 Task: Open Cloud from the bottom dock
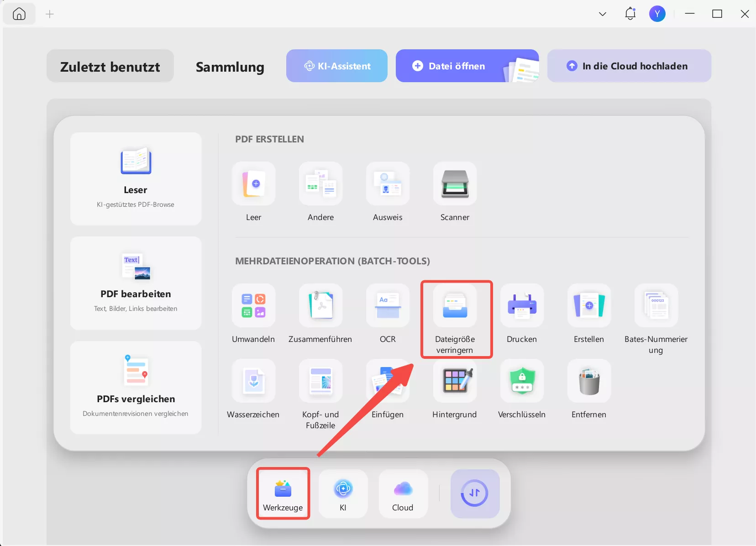(x=403, y=493)
